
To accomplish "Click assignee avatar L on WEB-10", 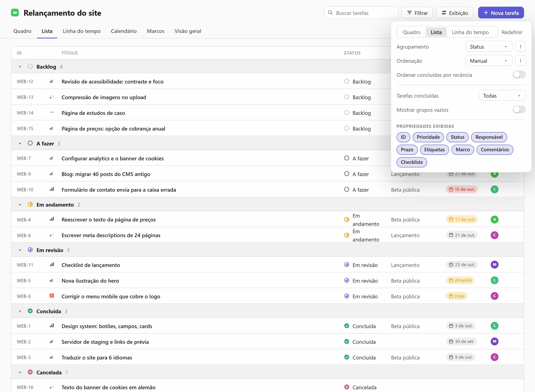I will tap(494, 189).
